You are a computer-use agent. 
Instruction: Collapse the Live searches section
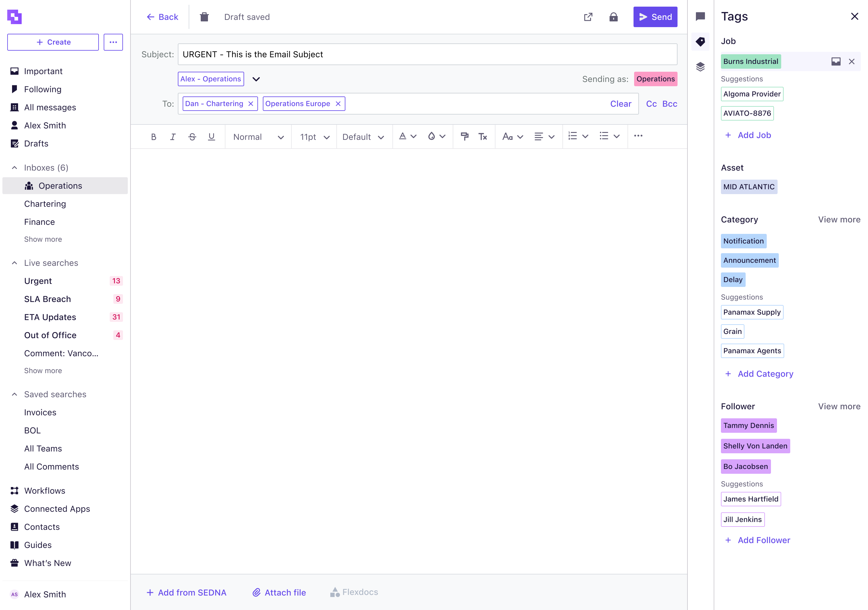point(14,262)
